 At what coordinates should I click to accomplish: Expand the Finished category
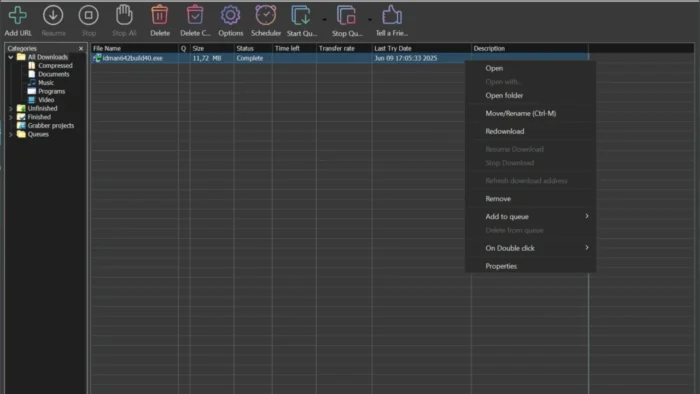11,117
